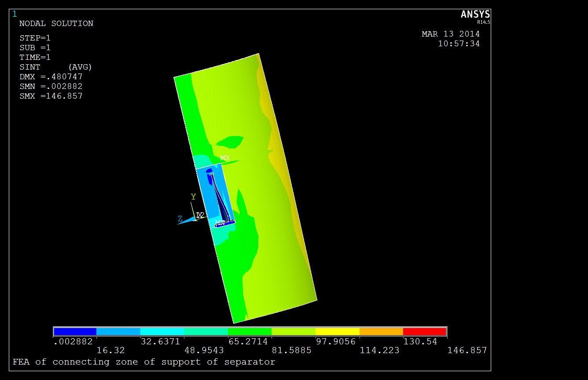The width and height of the screenshot is (588, 380).
Task: Click the SINT (AVG) label
Action: [x=55, y=67]
